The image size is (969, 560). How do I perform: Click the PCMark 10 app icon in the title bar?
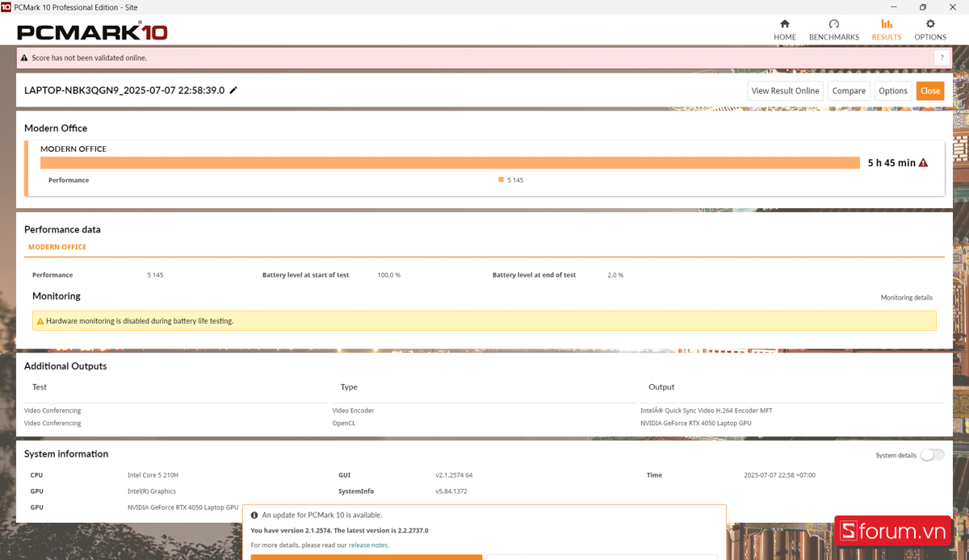click(x=6, y=7)
